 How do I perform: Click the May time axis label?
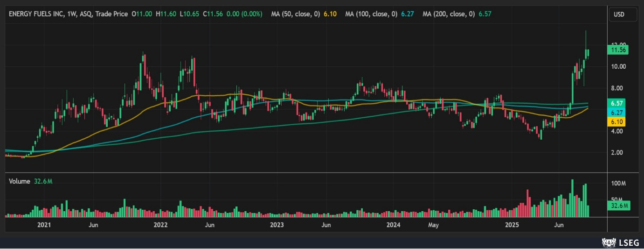[x=434, y=225]
